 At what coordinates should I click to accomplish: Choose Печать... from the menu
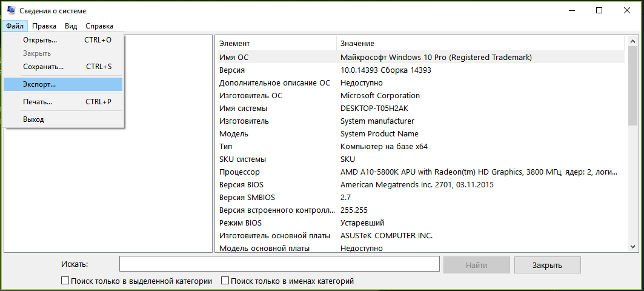pos(63,101)
